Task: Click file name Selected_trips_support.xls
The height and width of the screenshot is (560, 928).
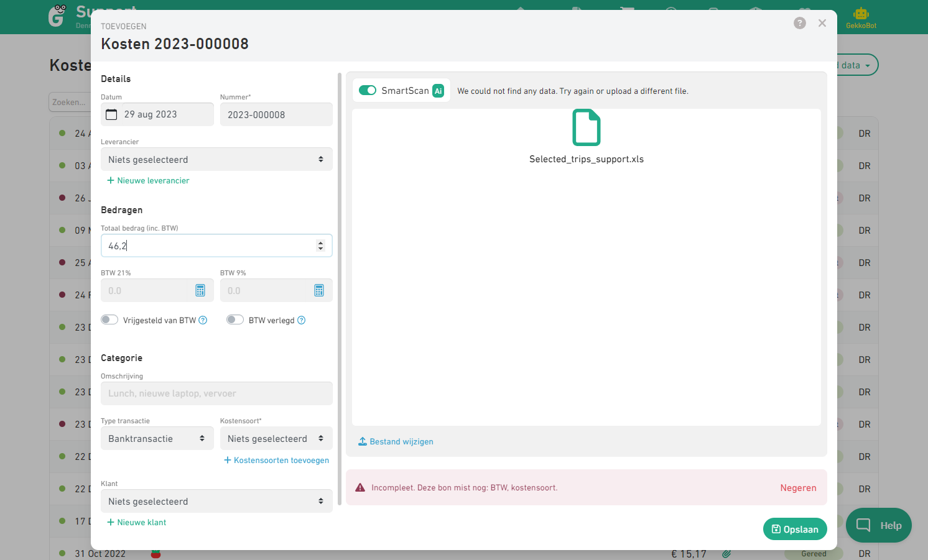Action: pos(587,159)
